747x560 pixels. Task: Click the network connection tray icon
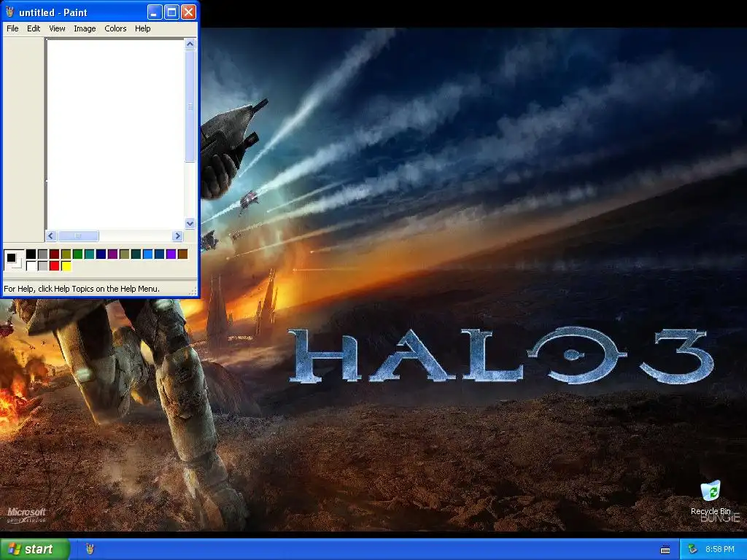693,549
